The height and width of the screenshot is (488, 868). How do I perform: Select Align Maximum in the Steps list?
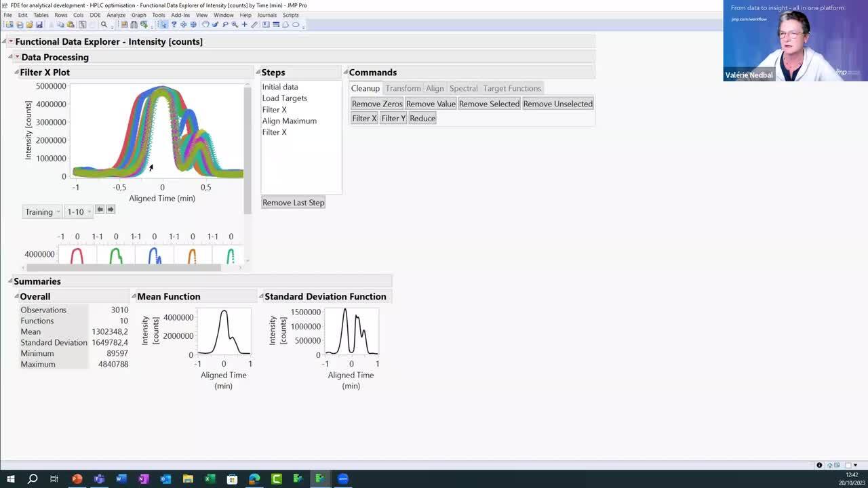(x=289, y=121)
